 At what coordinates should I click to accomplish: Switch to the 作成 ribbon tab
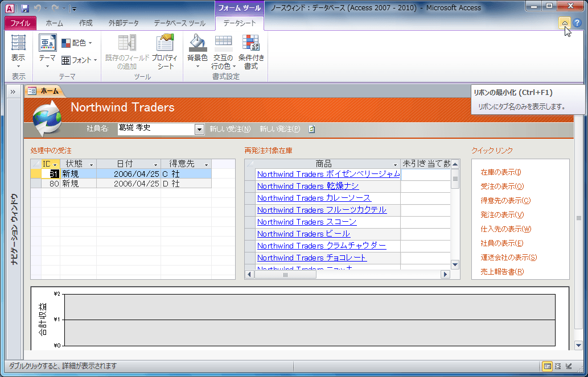click(x=85, y=23)
